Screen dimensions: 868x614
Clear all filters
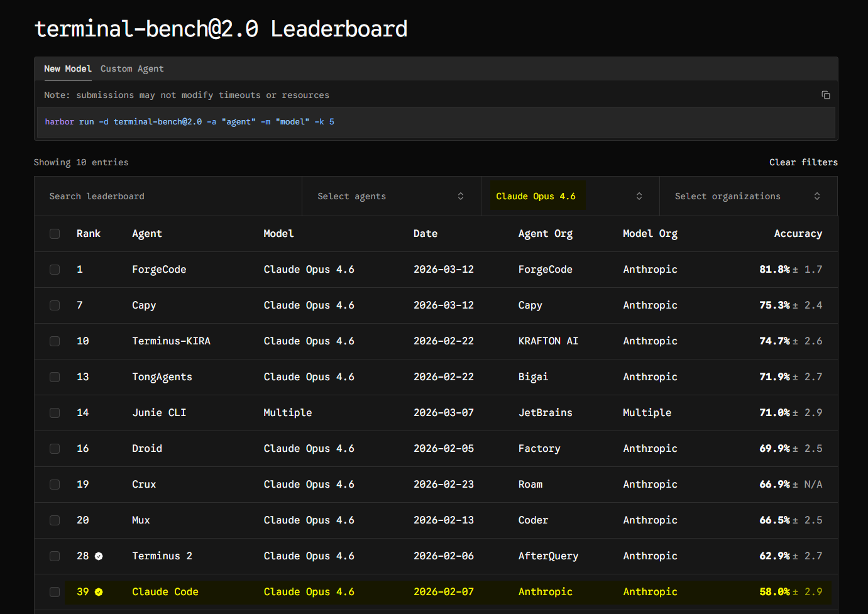tap(803, 162)
